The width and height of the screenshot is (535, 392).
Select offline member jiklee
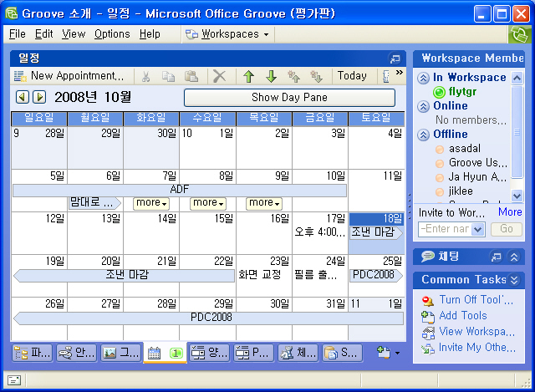[455, 191]
